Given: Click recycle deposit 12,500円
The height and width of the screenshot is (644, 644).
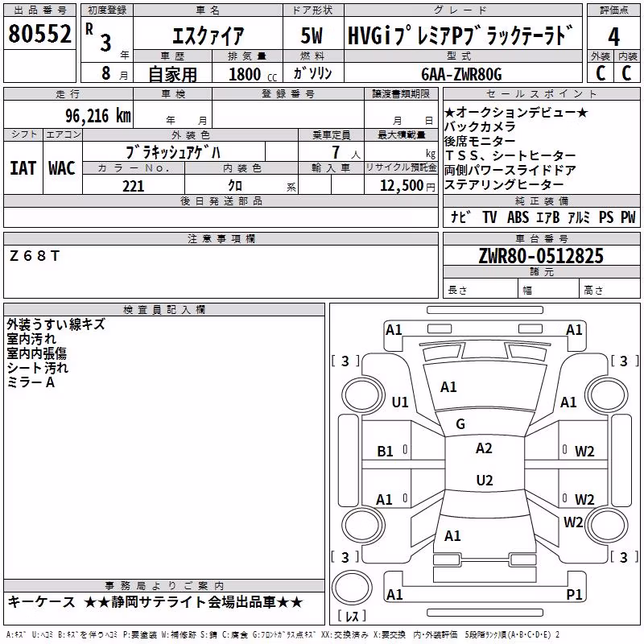Looking at the screenshot, I should 408,186.
